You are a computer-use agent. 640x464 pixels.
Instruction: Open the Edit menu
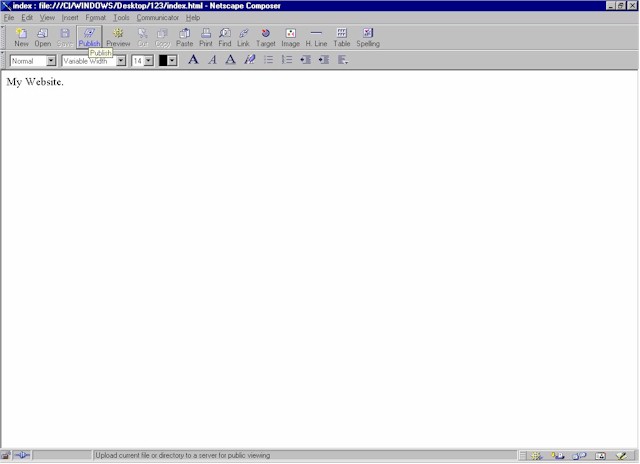27,18
